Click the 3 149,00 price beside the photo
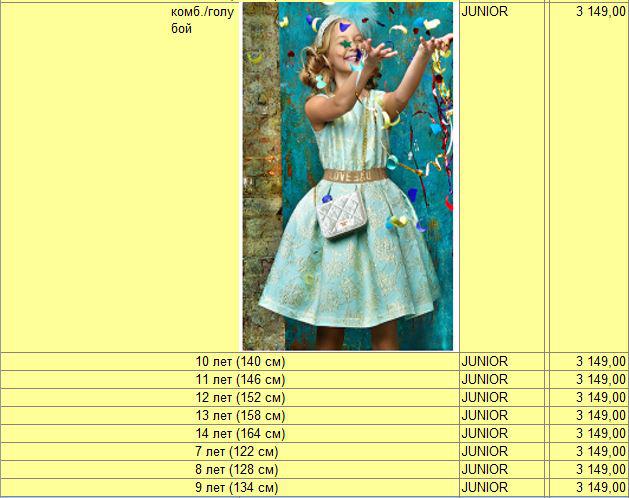Viewport: 629px width, 498px height. click(x=601, y=12)
